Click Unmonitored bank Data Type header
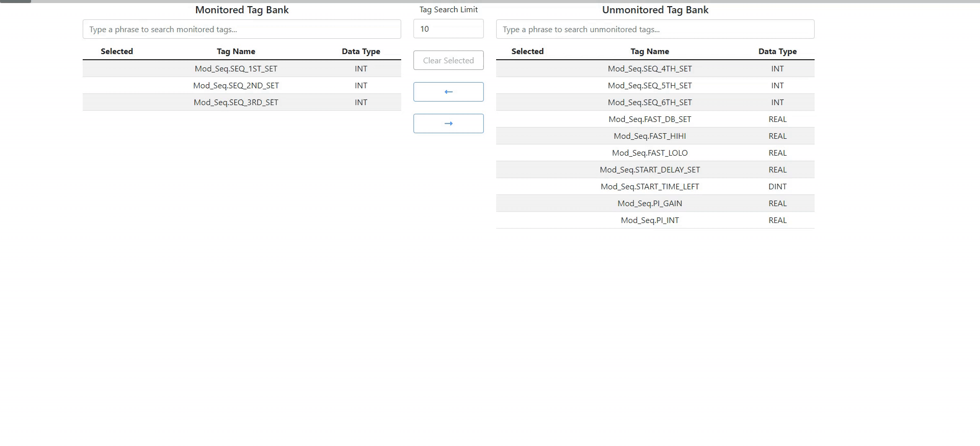 tap(777, 51)
